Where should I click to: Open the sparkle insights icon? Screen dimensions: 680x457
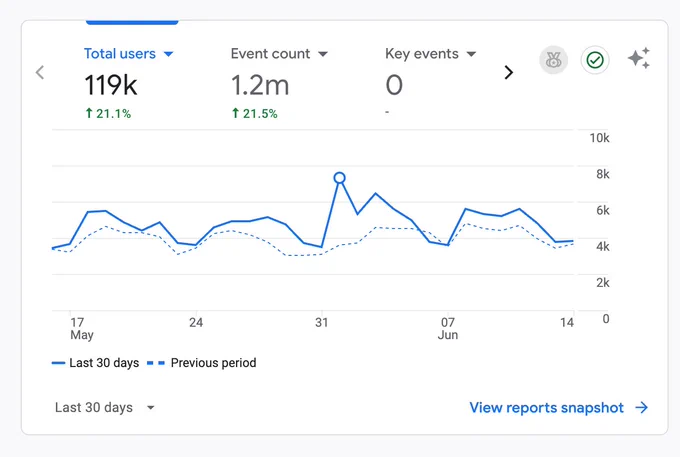pyautogui.click(x=639, y=58)
